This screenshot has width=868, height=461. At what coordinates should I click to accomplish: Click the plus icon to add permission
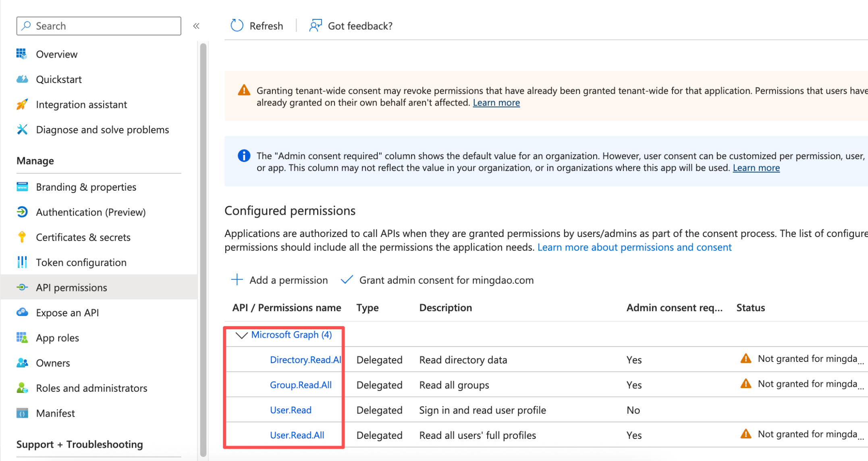tap(237, 280)
